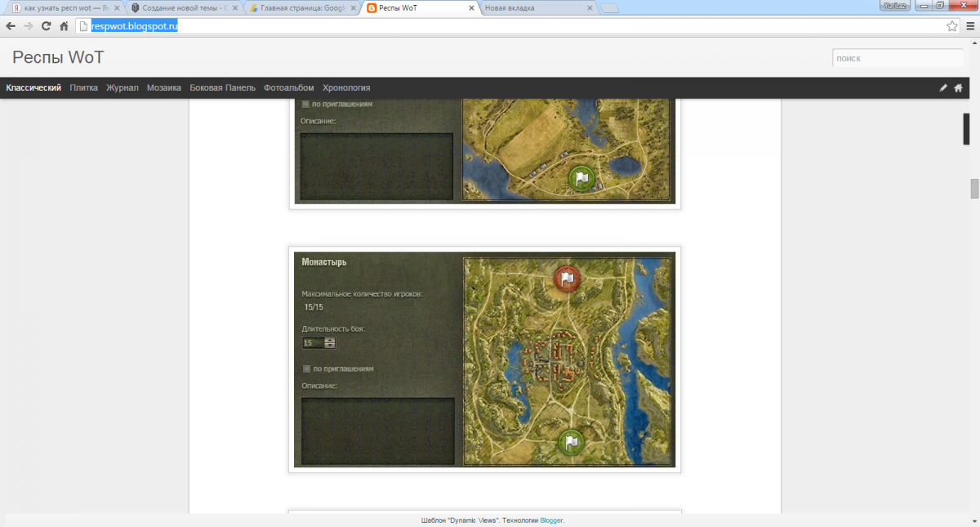Click Максимальное количество игроков label

coord(363,293)
